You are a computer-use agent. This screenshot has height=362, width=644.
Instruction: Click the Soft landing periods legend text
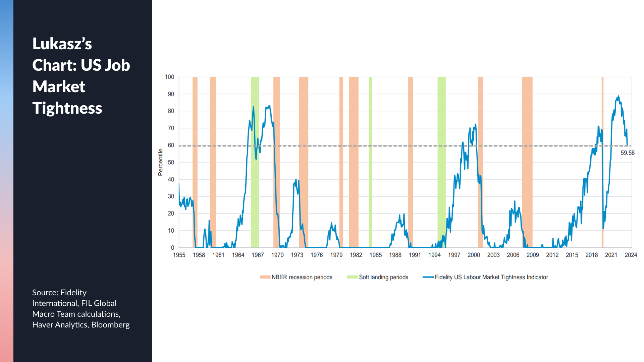(x=383, y=277)
